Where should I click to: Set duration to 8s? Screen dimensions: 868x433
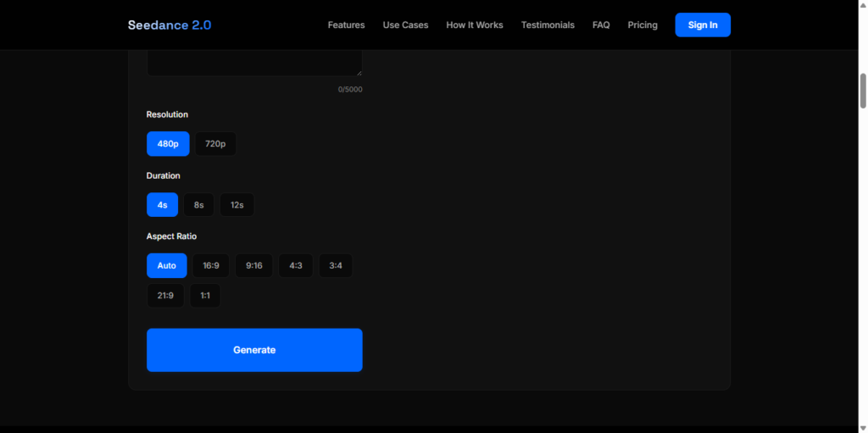coord(198,205)
